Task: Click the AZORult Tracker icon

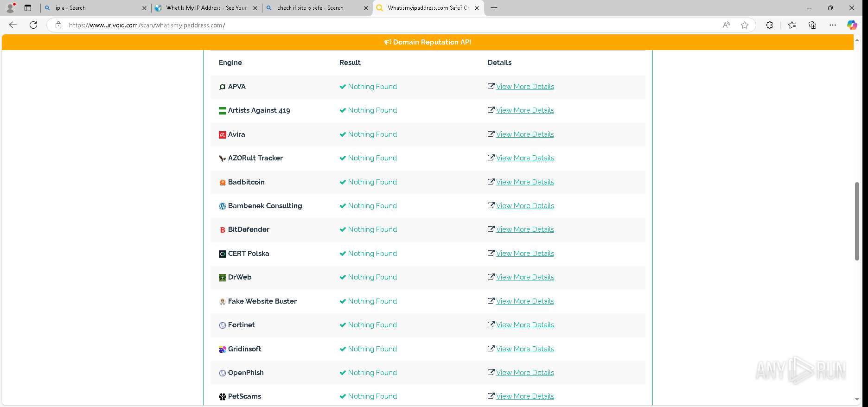Action: click(223, 159)
